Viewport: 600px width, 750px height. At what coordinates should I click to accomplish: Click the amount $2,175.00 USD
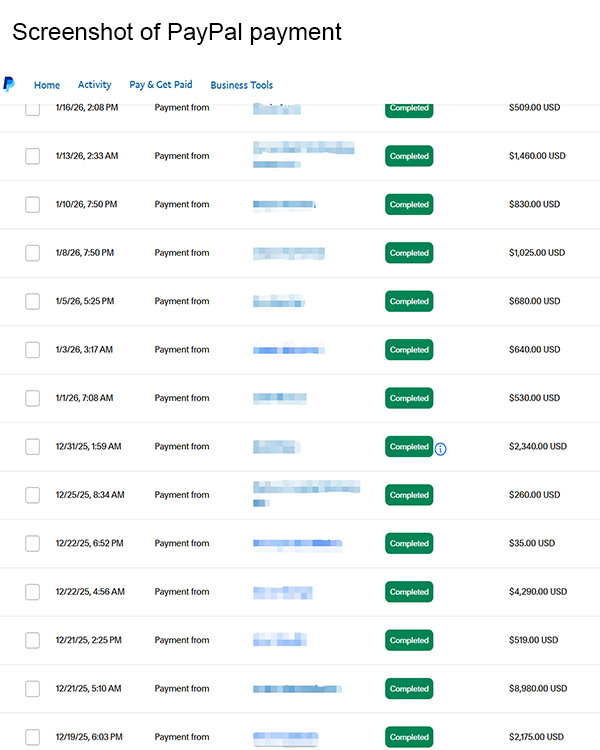[x=536, y=737]
